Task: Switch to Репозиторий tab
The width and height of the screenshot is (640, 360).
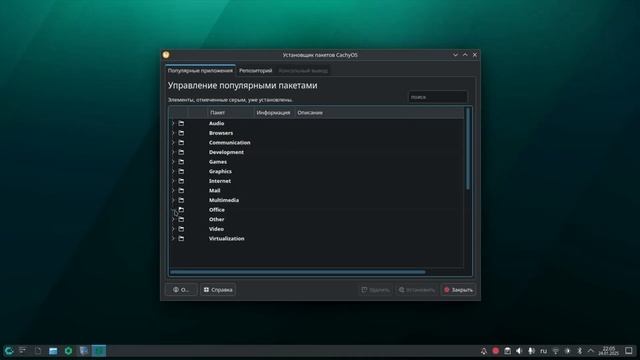Action: tap(256, 71)
